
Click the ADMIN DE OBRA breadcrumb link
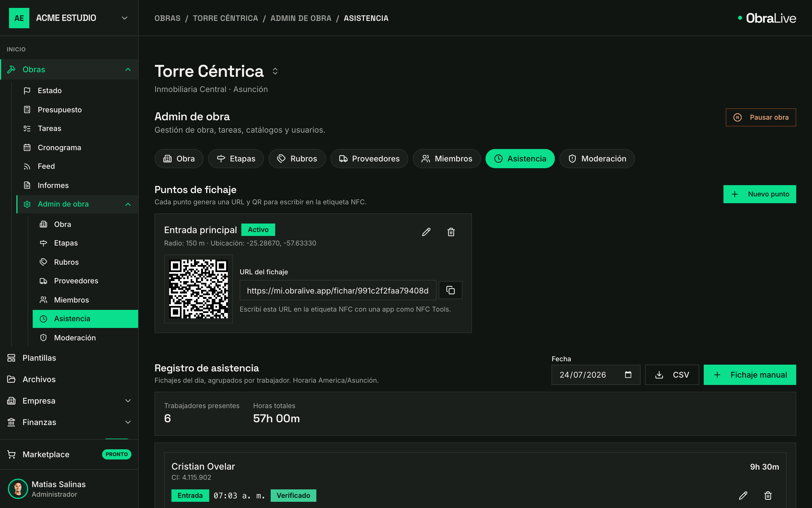tap(301, 18)
